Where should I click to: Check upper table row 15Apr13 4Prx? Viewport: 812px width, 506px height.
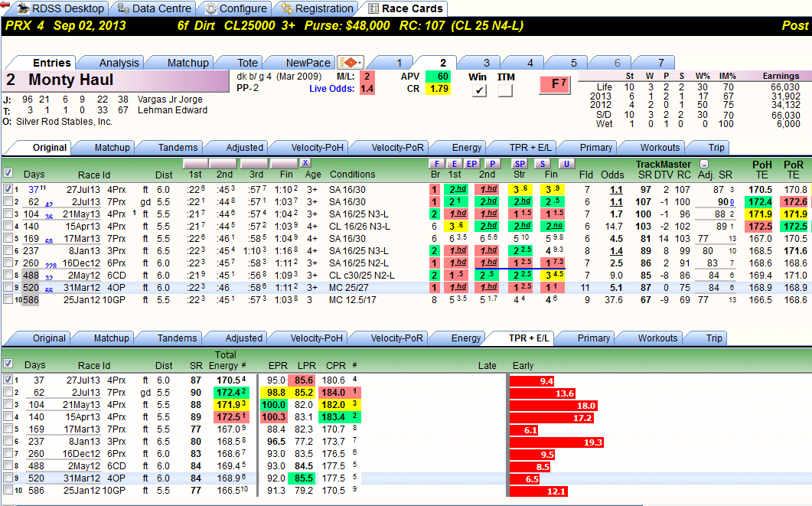[x=8, y=226]
